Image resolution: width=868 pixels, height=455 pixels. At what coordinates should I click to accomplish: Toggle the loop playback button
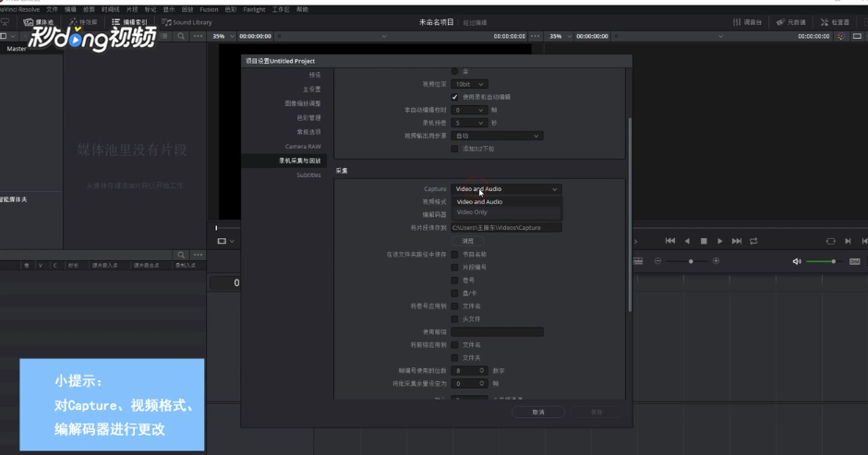point(753,241)
